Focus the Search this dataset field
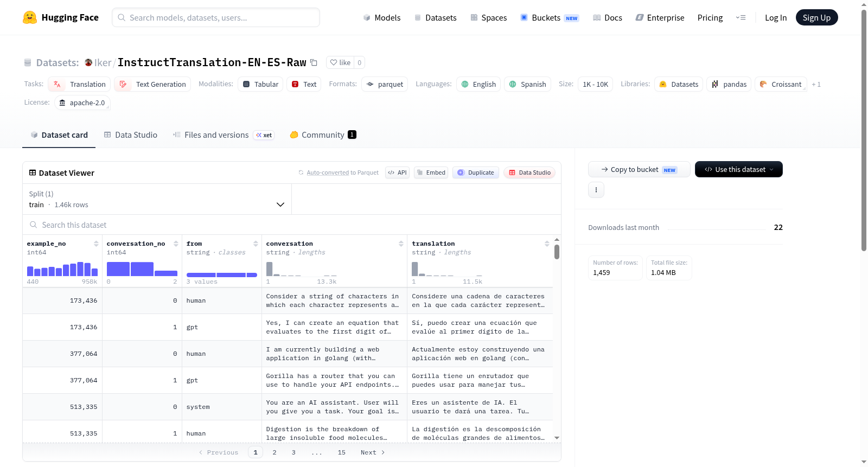 pyautogui.click(x=292, y=225)
